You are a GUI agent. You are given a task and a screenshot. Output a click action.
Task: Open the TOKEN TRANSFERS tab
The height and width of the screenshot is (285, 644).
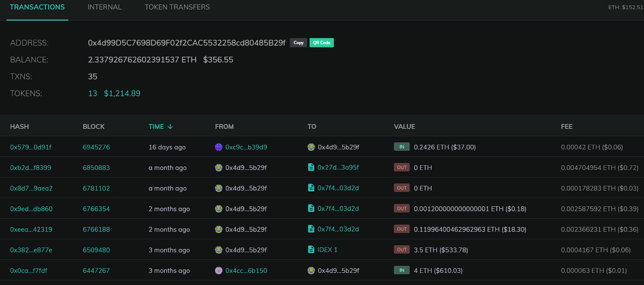[177, 7]
